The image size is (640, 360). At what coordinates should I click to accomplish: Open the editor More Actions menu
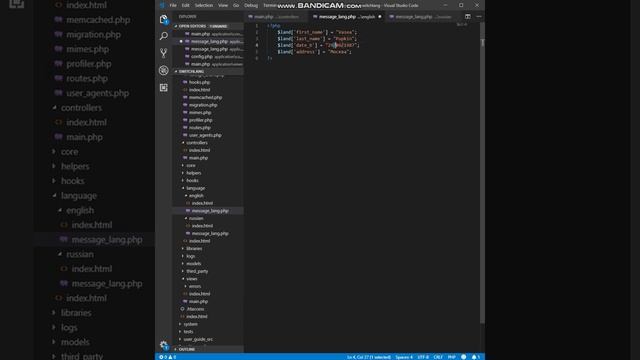coord(479,17)
